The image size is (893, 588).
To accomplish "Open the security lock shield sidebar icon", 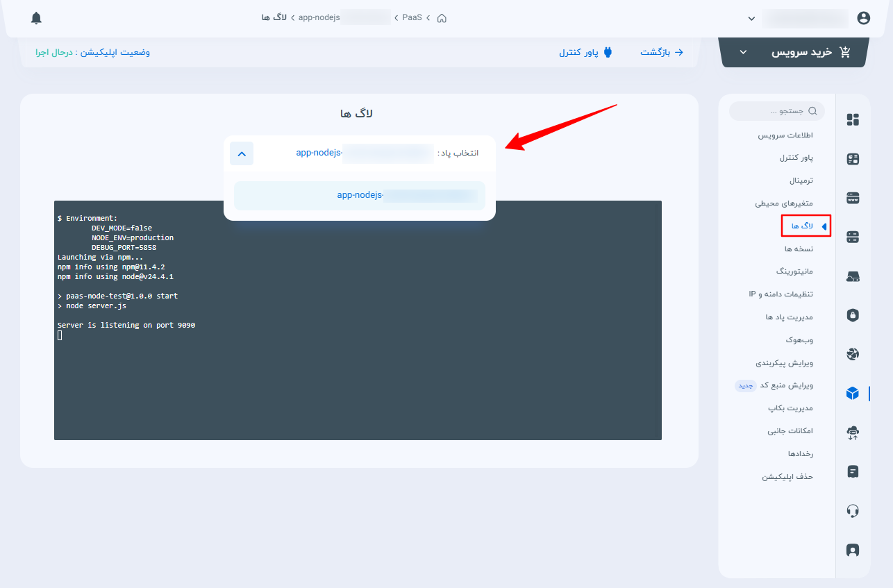I will [x=853, y=315].
